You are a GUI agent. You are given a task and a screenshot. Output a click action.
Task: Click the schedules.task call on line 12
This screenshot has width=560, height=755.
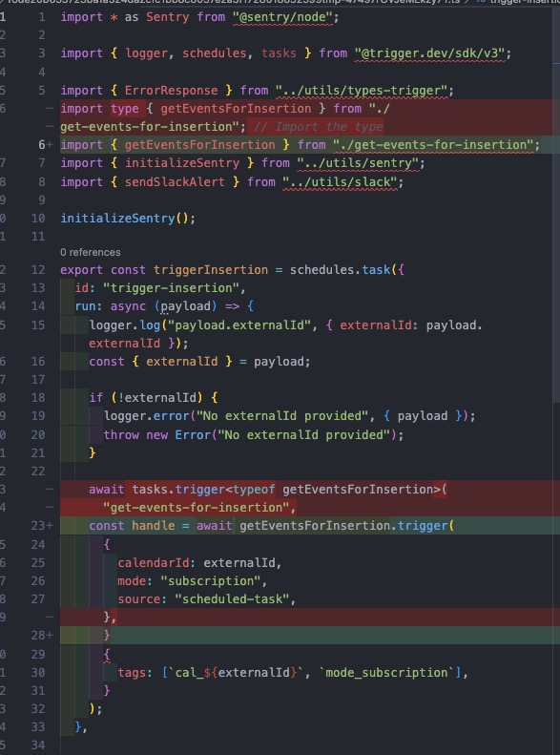341,269
